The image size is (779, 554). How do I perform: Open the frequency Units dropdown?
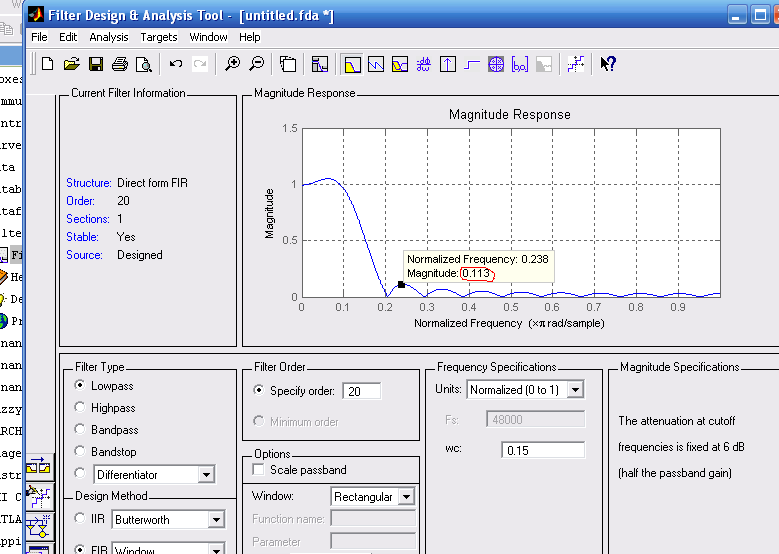point(575,390)
